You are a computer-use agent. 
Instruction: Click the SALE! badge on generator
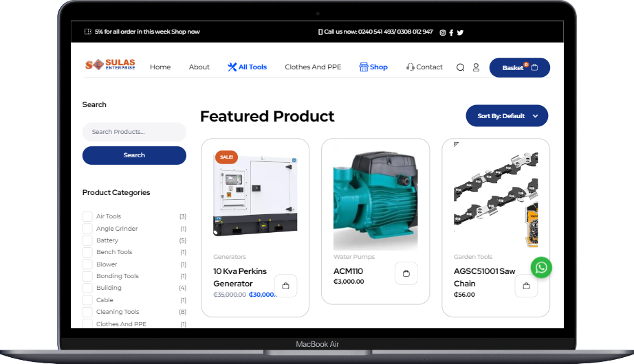click(226, 157)
